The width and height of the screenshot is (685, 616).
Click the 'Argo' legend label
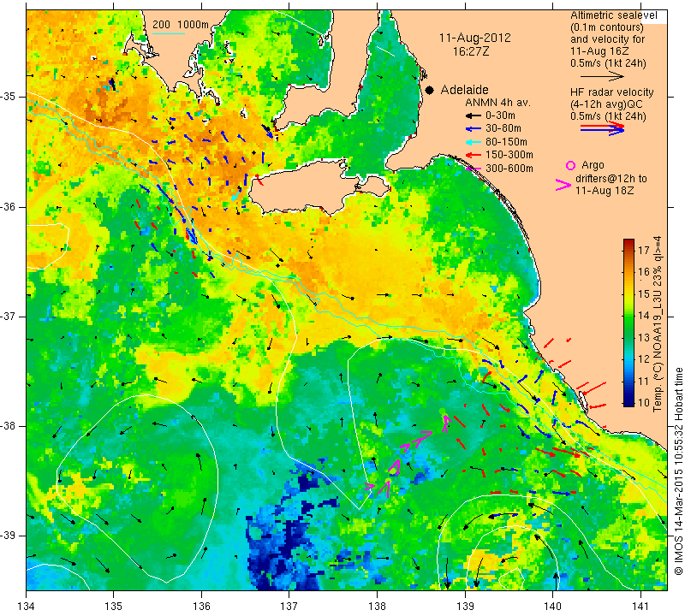(593, 165)
